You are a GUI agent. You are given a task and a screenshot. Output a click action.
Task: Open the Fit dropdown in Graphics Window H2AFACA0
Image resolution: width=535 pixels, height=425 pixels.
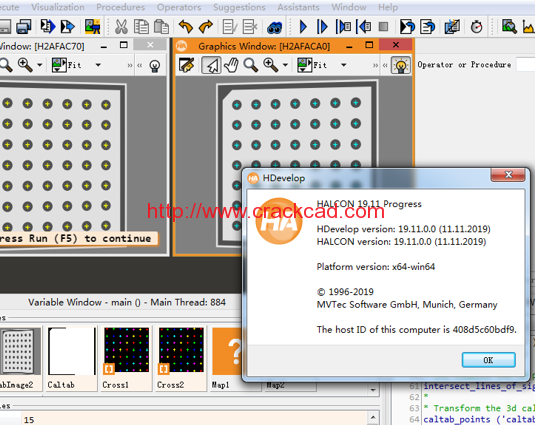tap(344, 65)
